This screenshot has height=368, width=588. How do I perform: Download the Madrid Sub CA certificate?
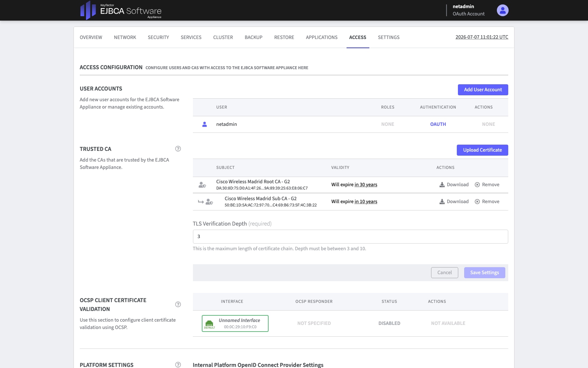click(x=454, y=202)
